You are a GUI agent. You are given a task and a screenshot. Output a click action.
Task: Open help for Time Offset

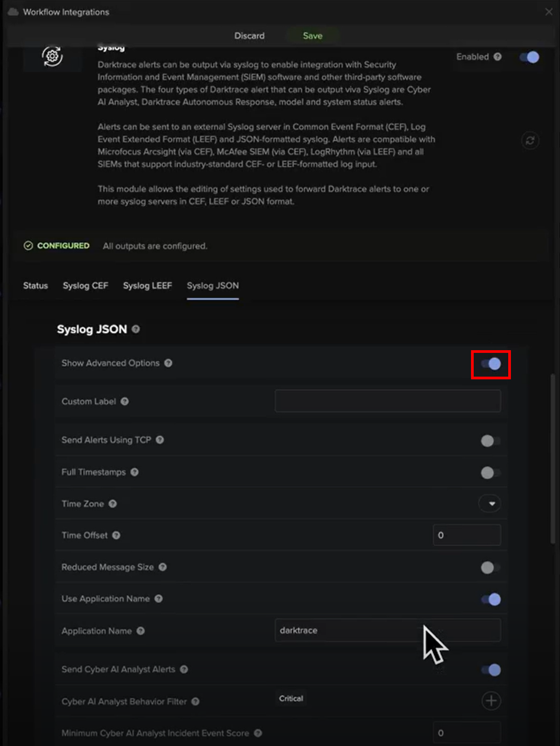click(116, 535)
